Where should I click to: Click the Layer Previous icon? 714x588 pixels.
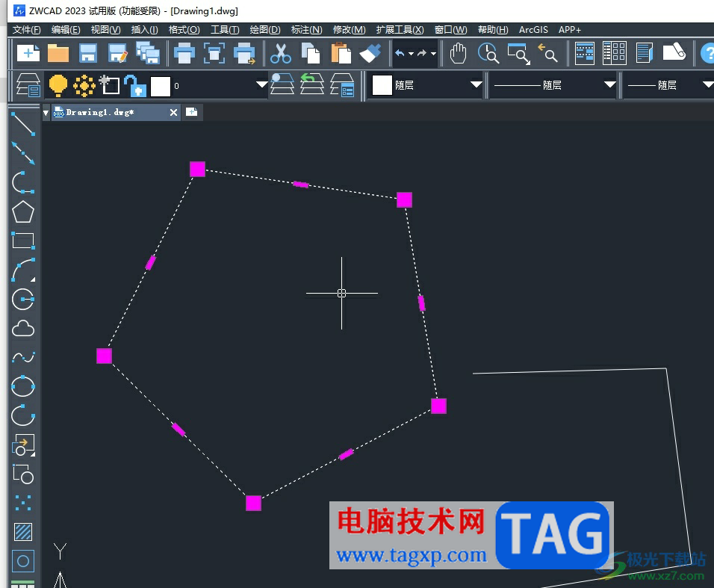pos(312,84)
